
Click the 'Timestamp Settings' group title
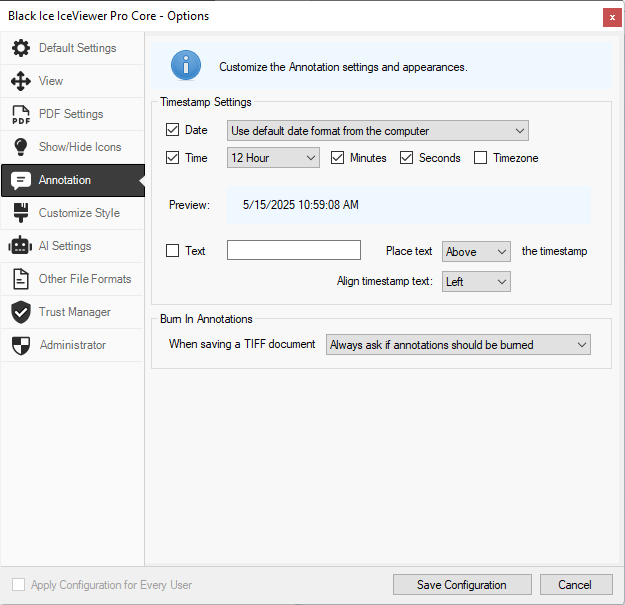pos(206,102)
